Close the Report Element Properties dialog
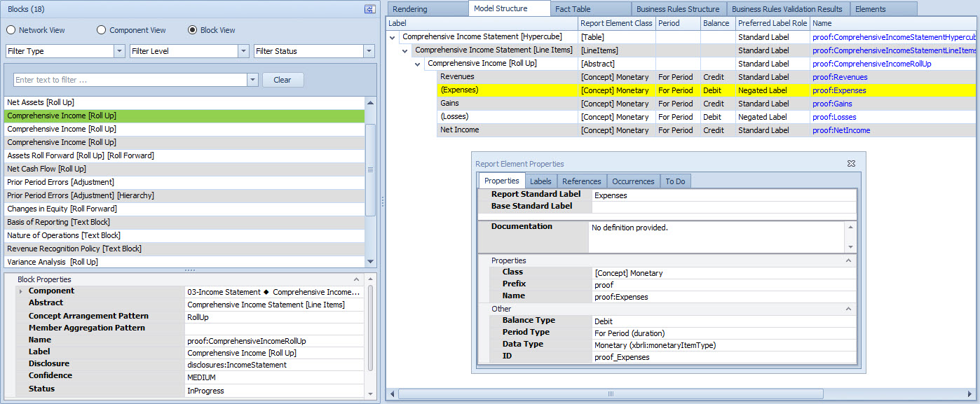 851,163
